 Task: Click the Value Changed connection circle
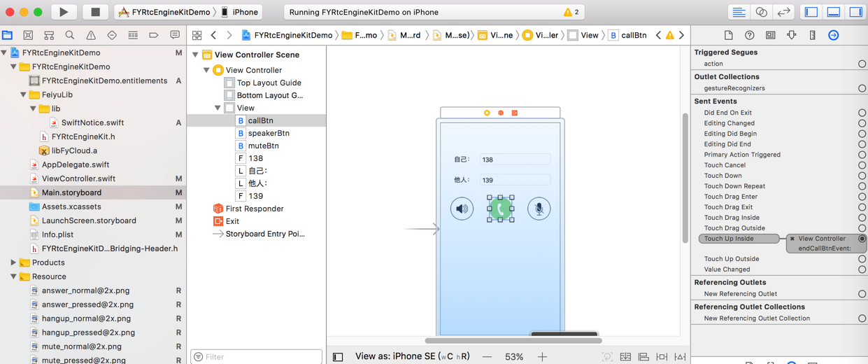tap(862, 269)
